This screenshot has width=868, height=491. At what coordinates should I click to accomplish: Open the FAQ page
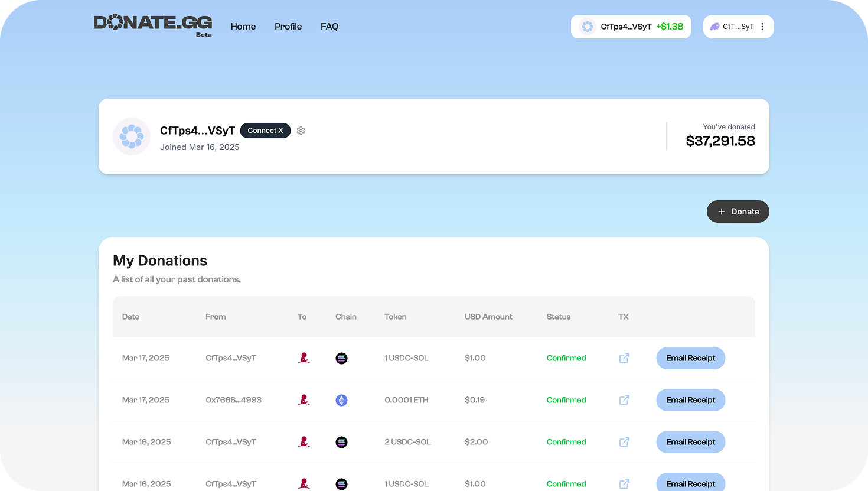[x=329, y=27]
